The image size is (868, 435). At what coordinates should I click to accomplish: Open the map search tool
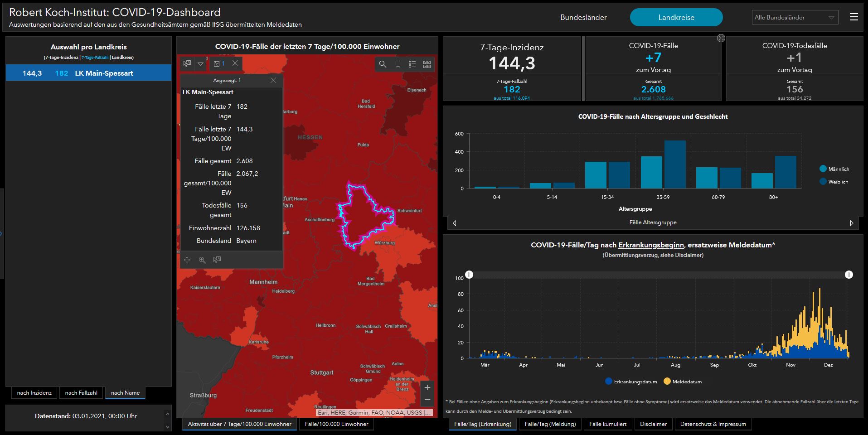click(383, 64)
